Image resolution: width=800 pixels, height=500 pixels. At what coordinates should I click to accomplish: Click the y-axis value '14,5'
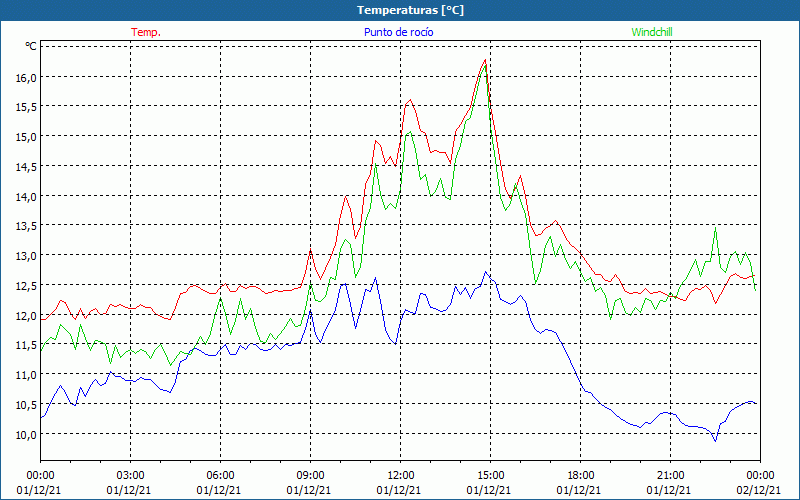tap(27, 167)
